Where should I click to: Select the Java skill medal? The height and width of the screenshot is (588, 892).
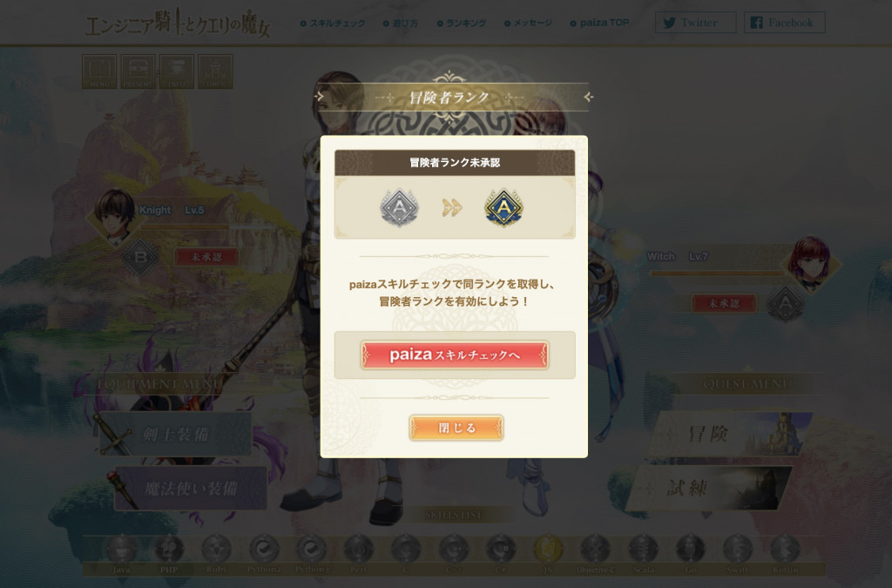(x=122, y=549)
